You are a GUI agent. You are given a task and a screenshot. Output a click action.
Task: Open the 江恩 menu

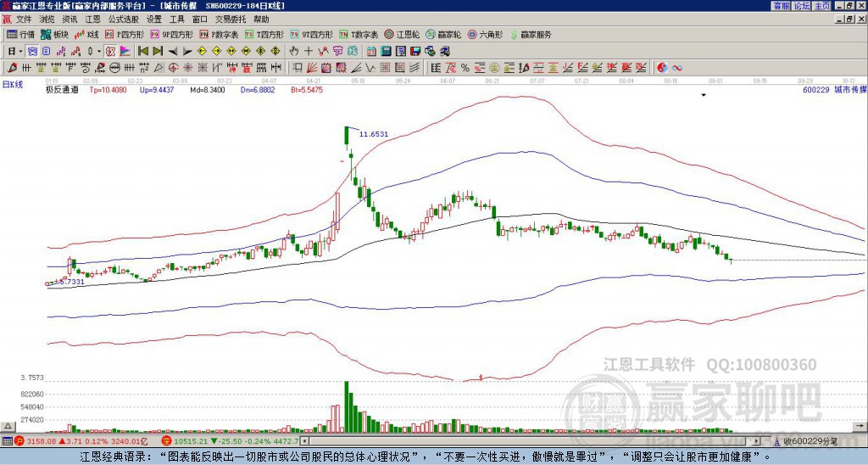[92, 20]
